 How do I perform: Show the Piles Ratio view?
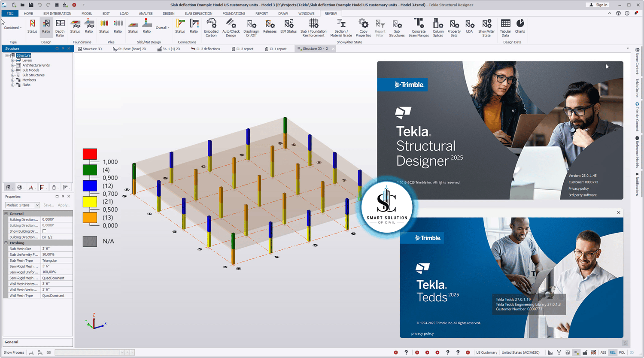118,26
